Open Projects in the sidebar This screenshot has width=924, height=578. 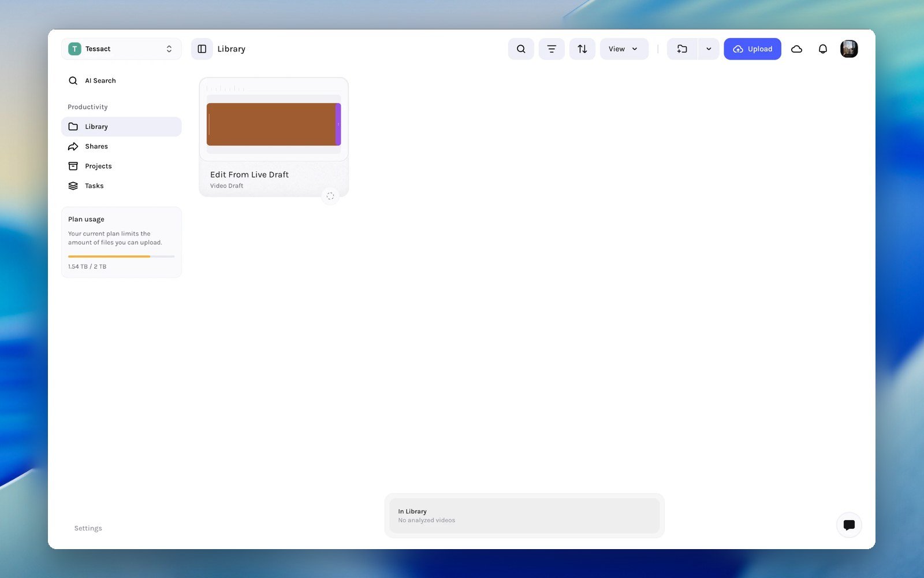(x=121, y=166)
